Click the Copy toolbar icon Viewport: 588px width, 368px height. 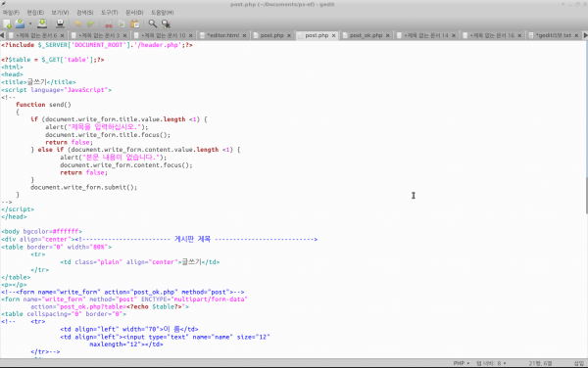(122, 23)
